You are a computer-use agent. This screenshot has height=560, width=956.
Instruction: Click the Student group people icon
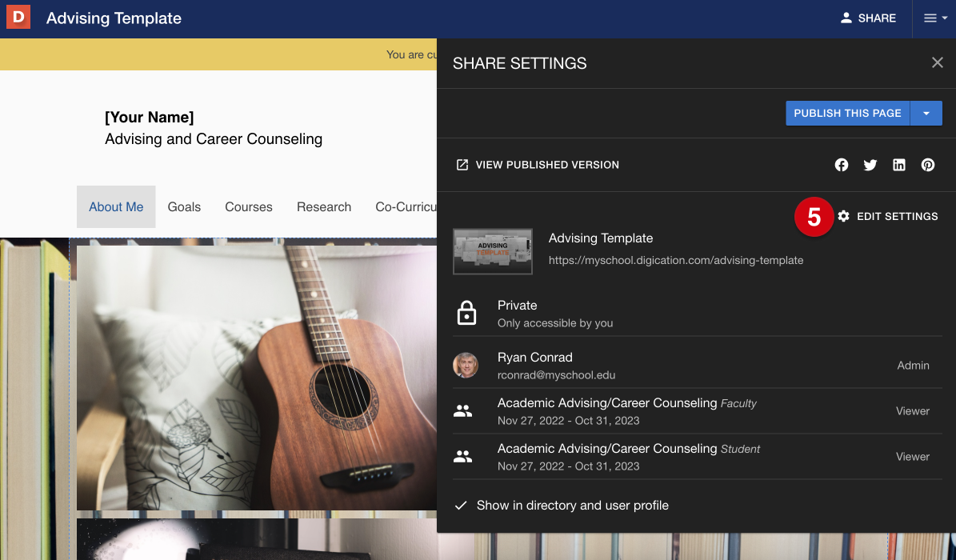[x=462, y=456]
